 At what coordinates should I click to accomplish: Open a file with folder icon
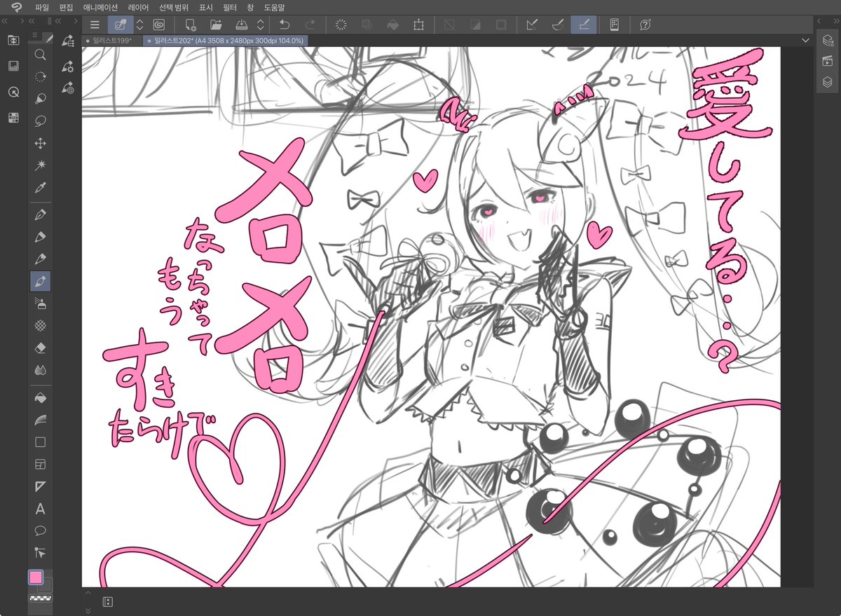coord(216,25)
